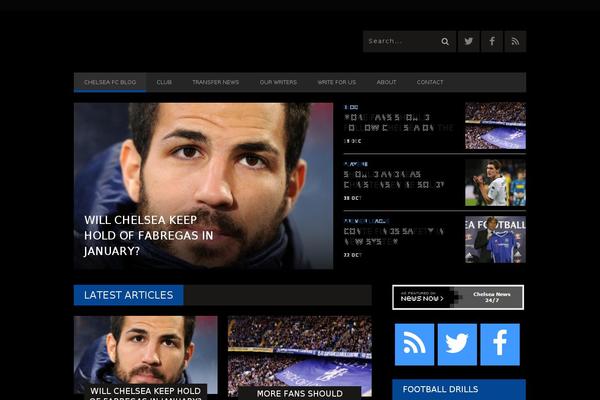Viewport: 600px width, 400px height.
Task: Open the blue shirt presentation thumbnail
Action: pyautogui.click(x=496, y=240)
